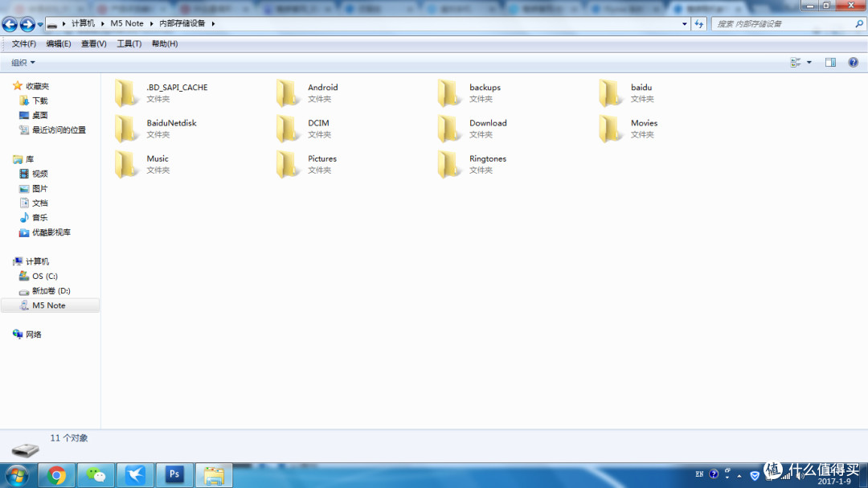Select 优酷影视库 in sidebar
This screenshot has height=488, width=868.
(x=51, y=232)
